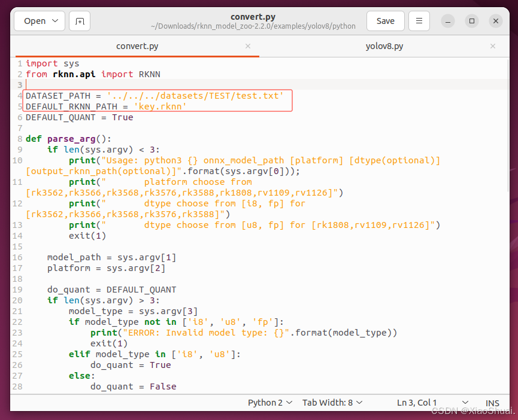Open the Tab Width: 8 dropdown
This screenshot has width=518, height=420.
click(x=332, y=403)
